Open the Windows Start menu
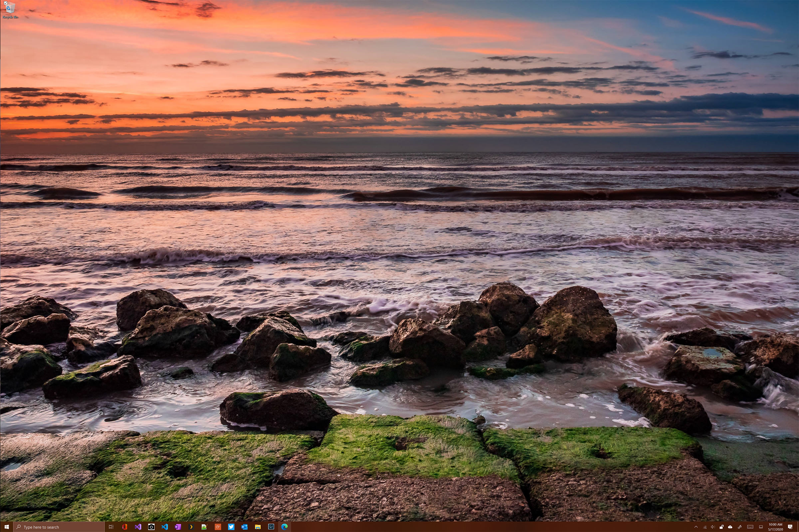Screen dimensions: 799x532 tap(6, 527)
